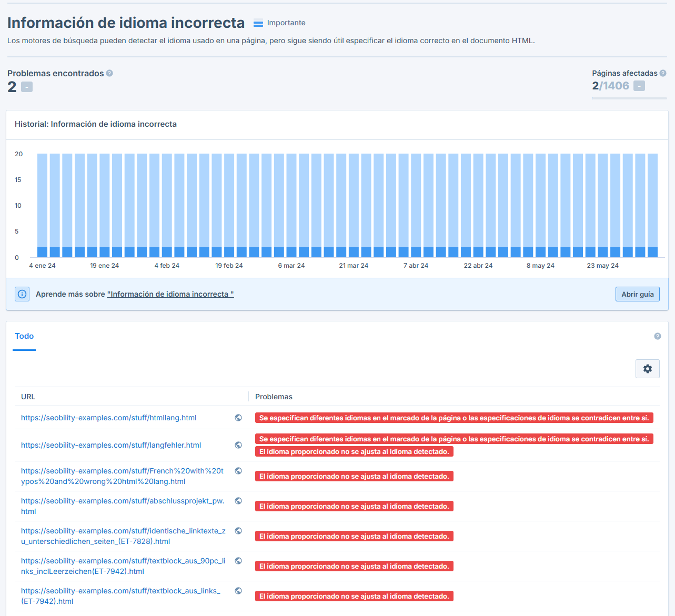
Task: Click the globe icon beside abschlussprojekt_pw.html
Action: (x=238, y=501)
